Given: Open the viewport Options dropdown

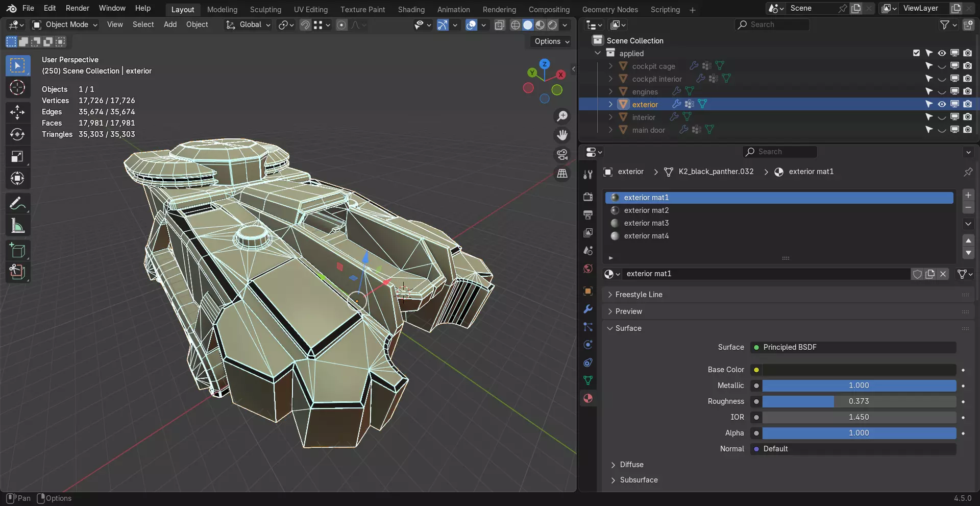Looking at the screenshot, I should pos(552,41).
